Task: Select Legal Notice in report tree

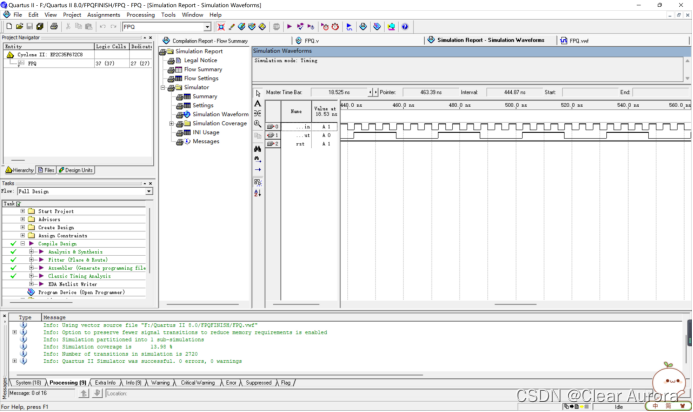Action: pyautogui.click(x=200, y=60)
